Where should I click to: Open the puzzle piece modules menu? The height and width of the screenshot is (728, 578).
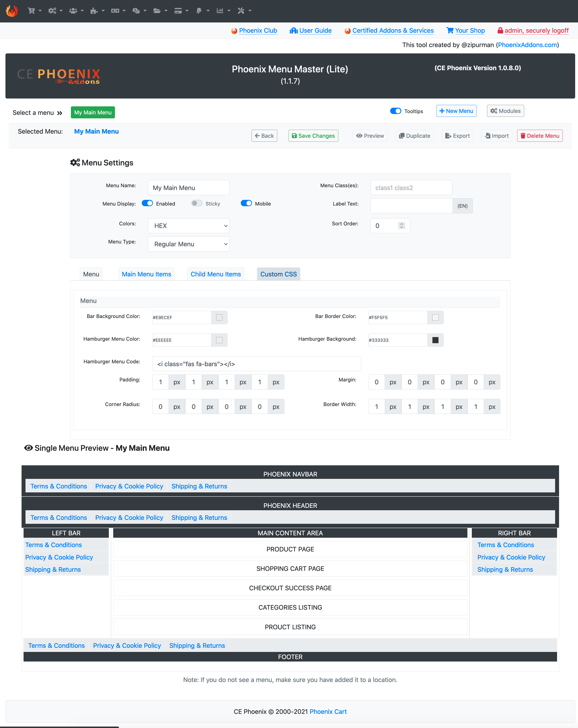97,11
